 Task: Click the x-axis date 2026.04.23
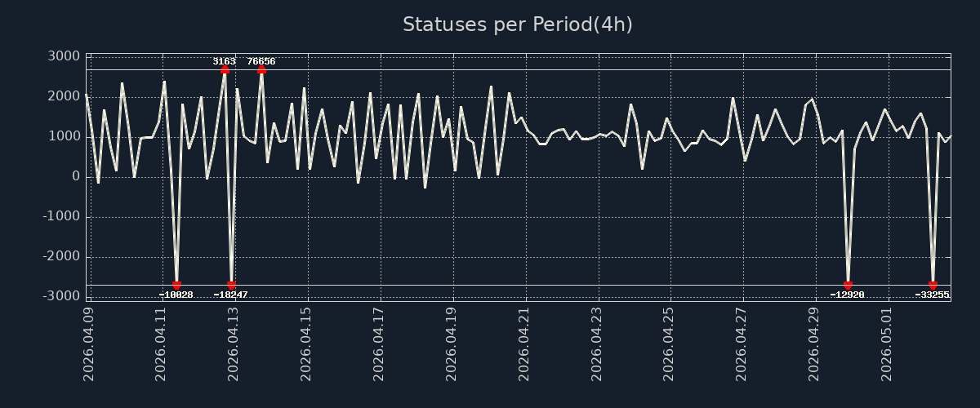pos(598,344)
